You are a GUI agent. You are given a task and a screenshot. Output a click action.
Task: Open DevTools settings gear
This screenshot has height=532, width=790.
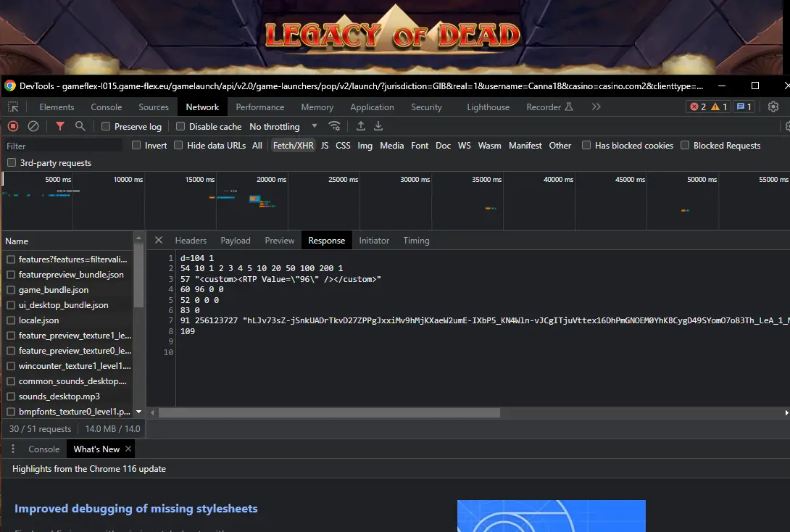773,107
